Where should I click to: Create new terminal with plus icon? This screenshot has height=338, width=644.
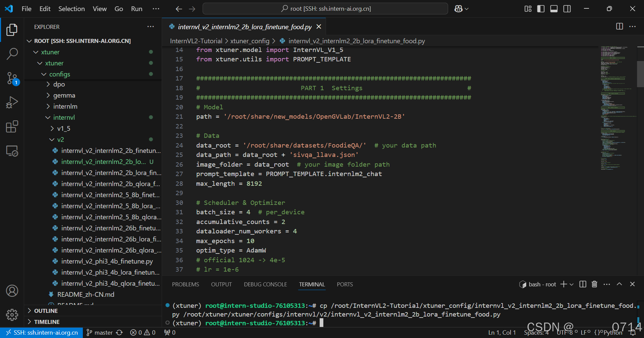coord(563,284)
